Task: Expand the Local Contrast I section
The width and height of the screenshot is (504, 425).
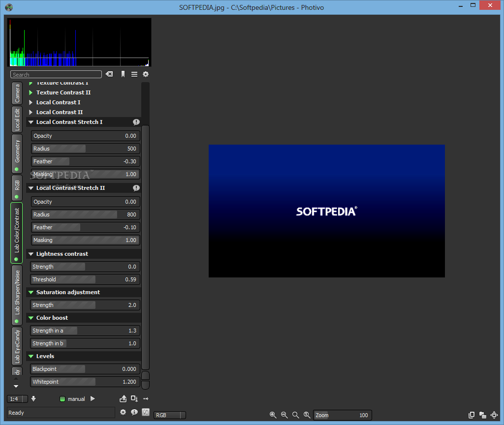Action: 31,102
